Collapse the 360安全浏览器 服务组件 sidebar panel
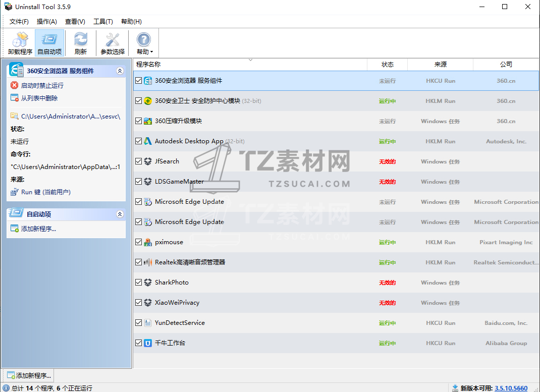This screenshot has height=392, width=540. click(x=120, y=71)
